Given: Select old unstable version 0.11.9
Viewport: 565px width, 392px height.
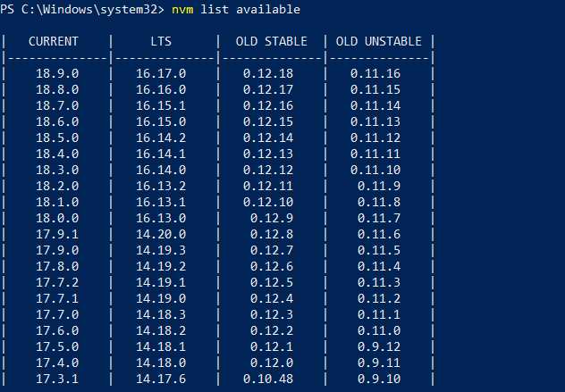Looking at the screenshot, I should 379,186.
